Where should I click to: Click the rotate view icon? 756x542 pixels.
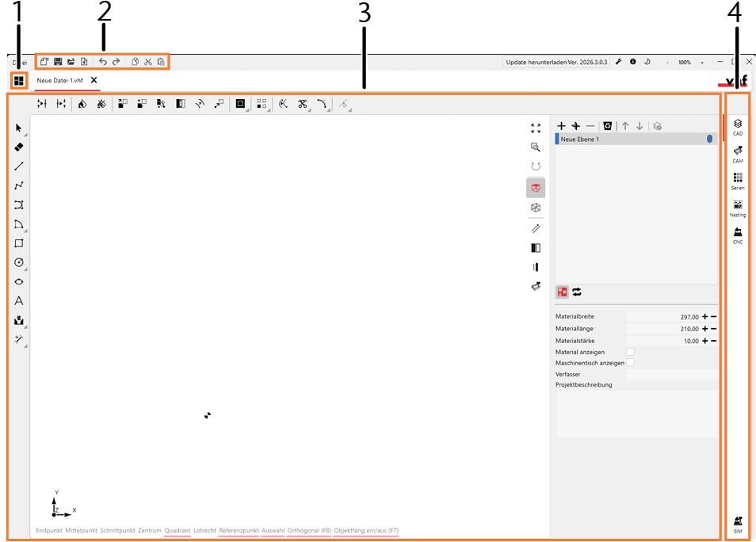click(x=536, y=166)
